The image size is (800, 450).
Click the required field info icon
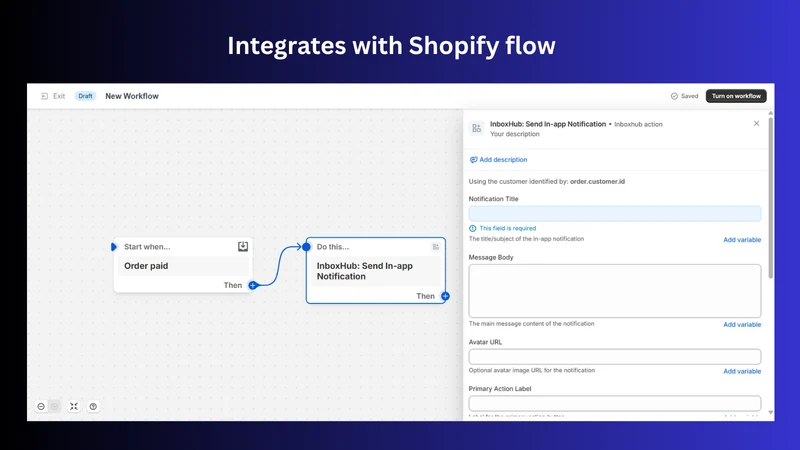[472, 229]
